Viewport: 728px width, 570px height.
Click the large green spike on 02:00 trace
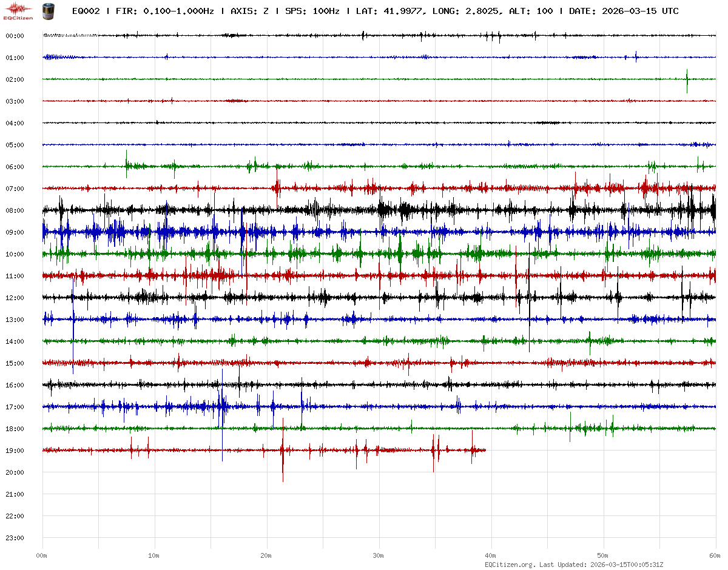[687, 79]
